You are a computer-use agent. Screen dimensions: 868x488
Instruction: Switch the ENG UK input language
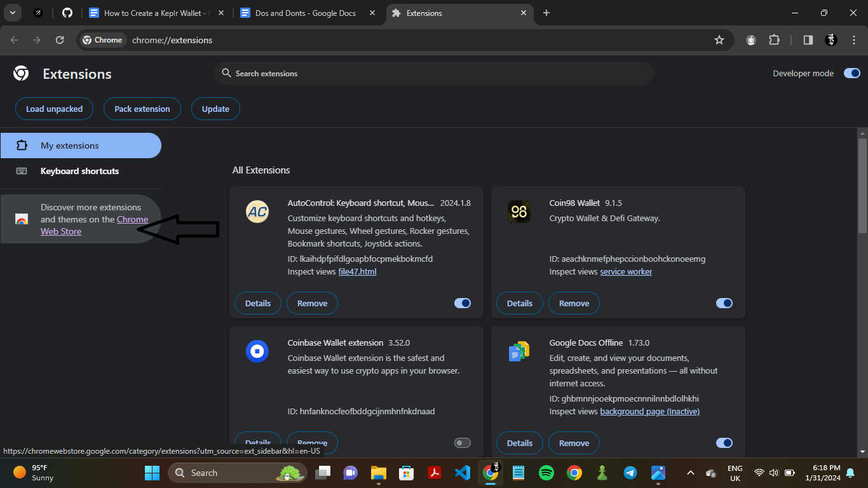735,473
